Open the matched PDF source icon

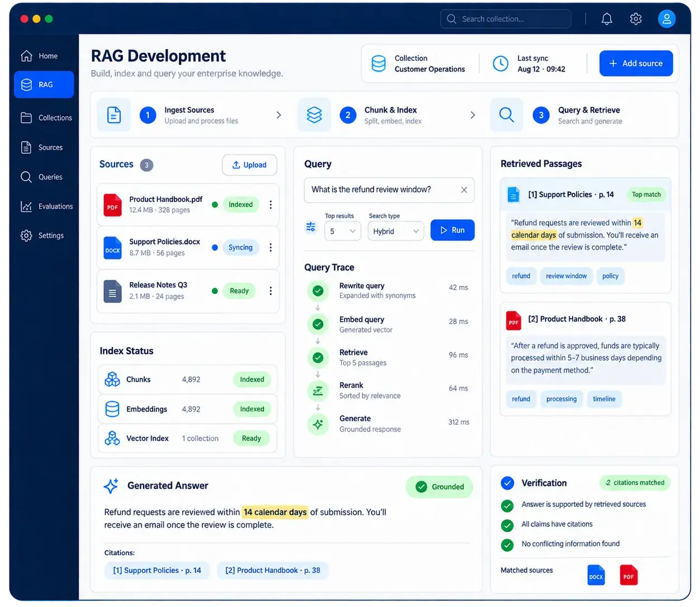tap(628, 575)
